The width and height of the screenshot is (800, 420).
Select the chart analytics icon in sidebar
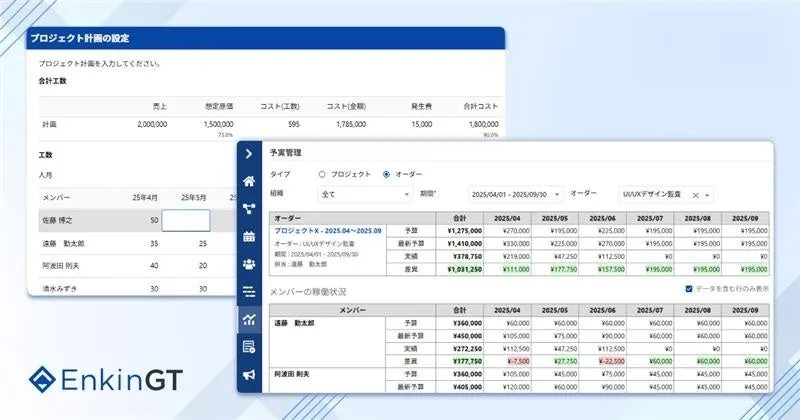point(249,319)
